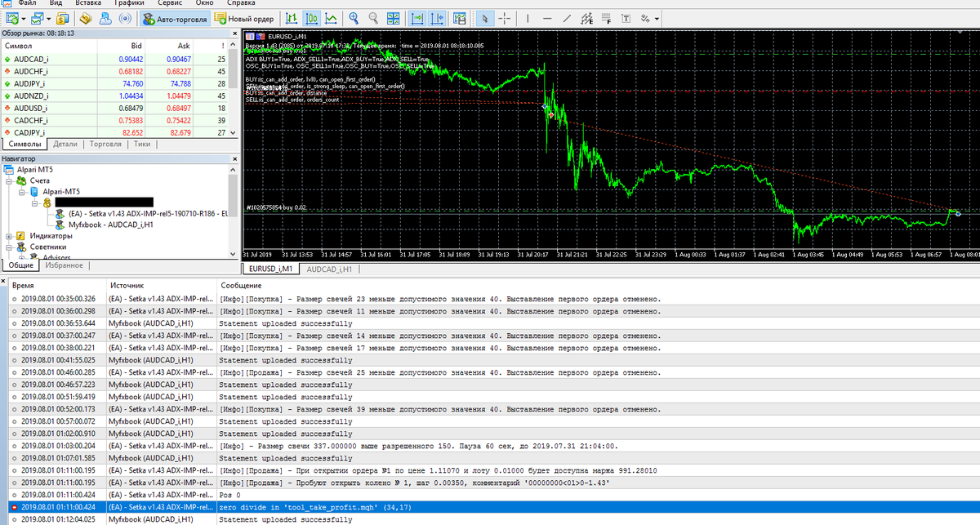Collapse the Счета tree node

click(9, 180)
